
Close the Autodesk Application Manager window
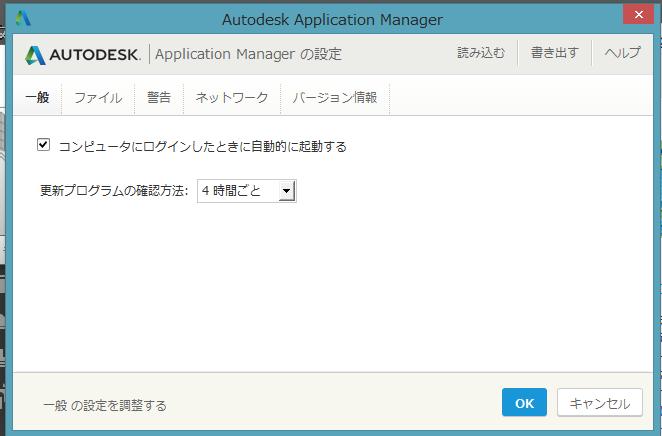coord(638,15)
